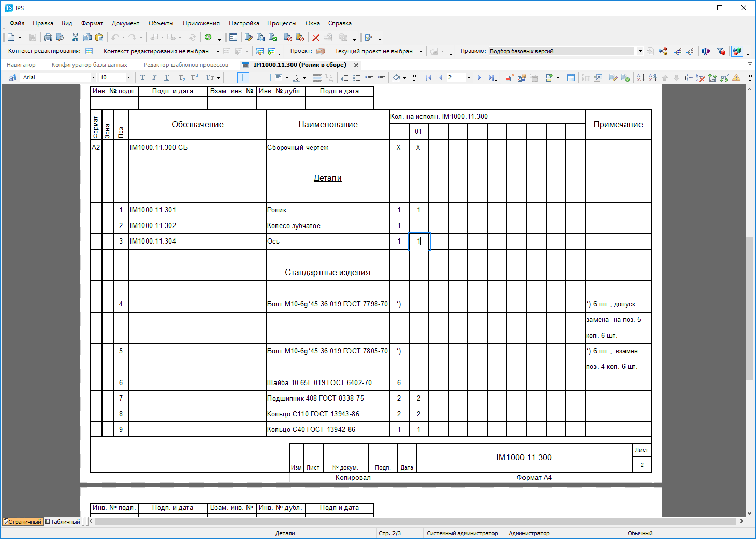Viewport: 756px width, 539px height.
Task: Switch to Страничный view mode
Action: click(22, 522)
